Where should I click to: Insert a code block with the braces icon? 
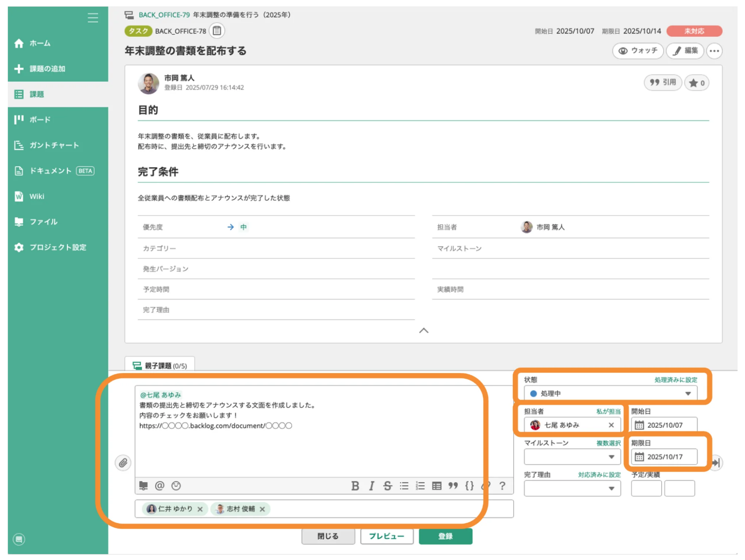click(469, 486)
